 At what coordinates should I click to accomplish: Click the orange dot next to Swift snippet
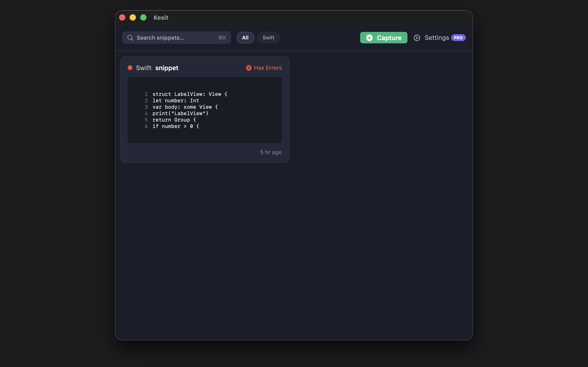(x=130, y=68)
